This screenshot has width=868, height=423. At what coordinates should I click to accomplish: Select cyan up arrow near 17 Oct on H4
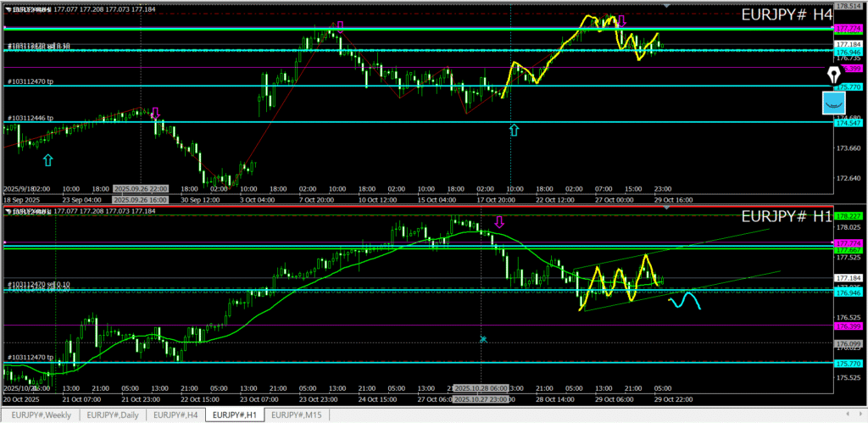click(514, 130)
